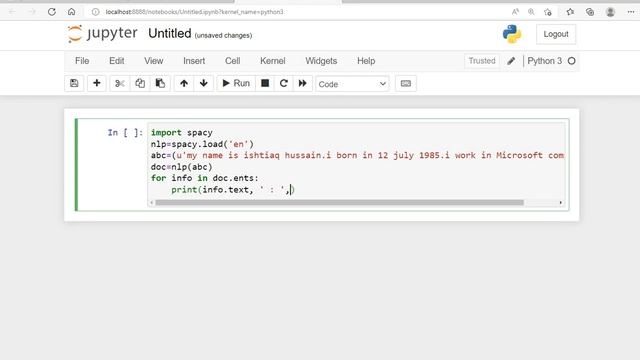This screenshot has height=360, width=640.
Task: Click the Jupyter logo
Action: tap(102, 33)
